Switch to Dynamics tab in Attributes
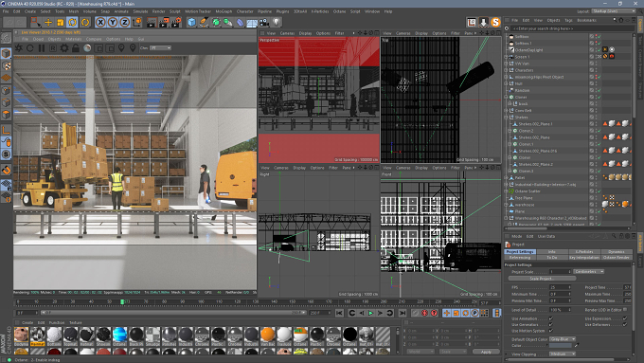644x363 pixels. click(x=617, y=251)
